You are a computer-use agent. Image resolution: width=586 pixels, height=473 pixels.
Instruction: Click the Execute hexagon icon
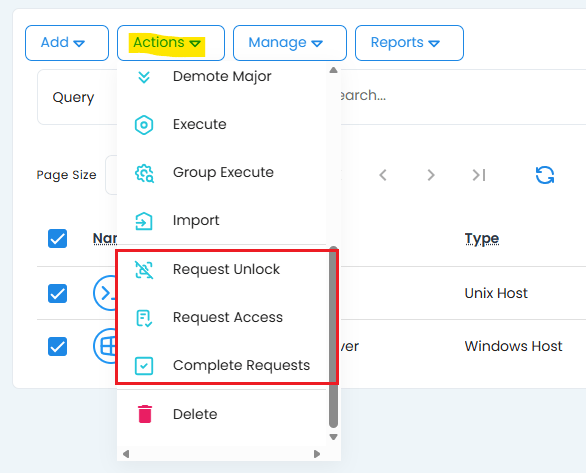tap(144, 125)
